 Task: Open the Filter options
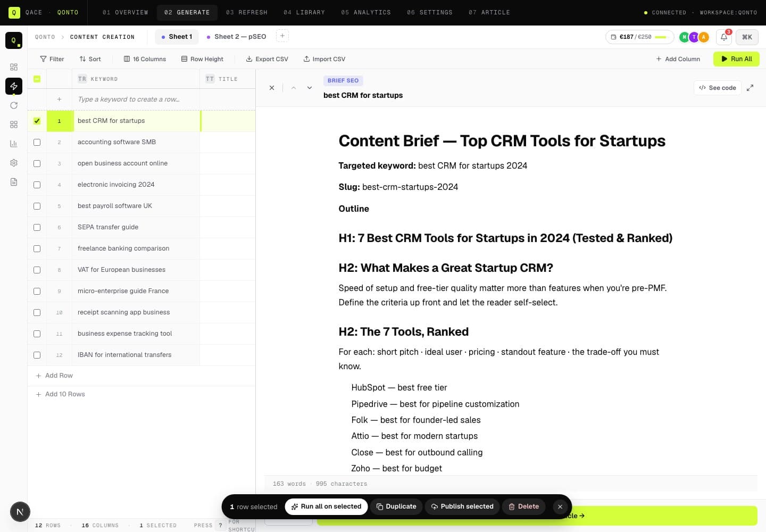(x=52, y=59)
